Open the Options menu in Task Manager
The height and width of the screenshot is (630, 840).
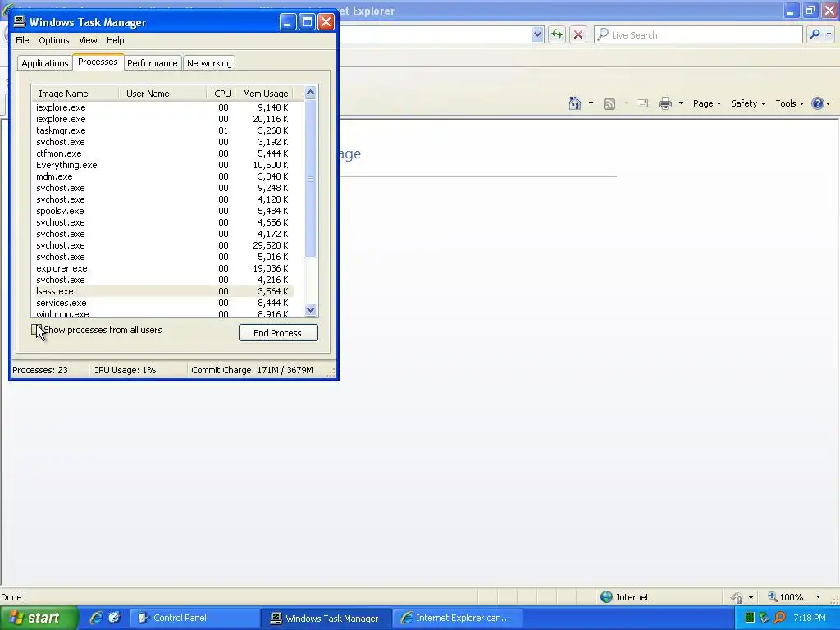[53, 40]
